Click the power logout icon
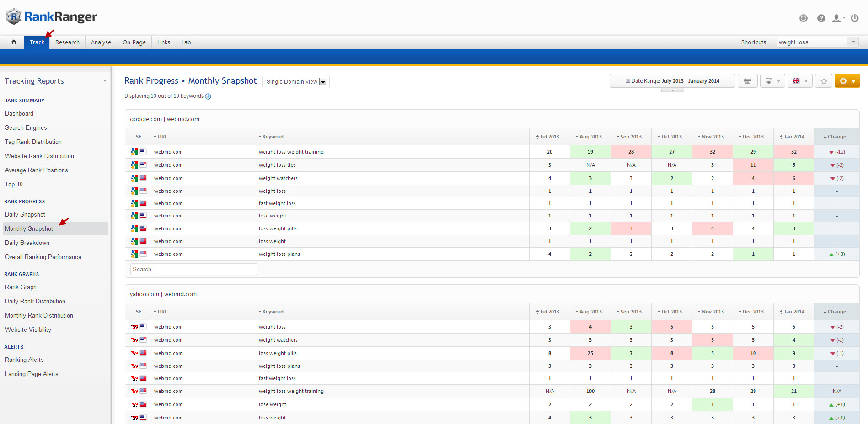The width and height of the screenshot is (868, 424). click(x=854, y=18)
